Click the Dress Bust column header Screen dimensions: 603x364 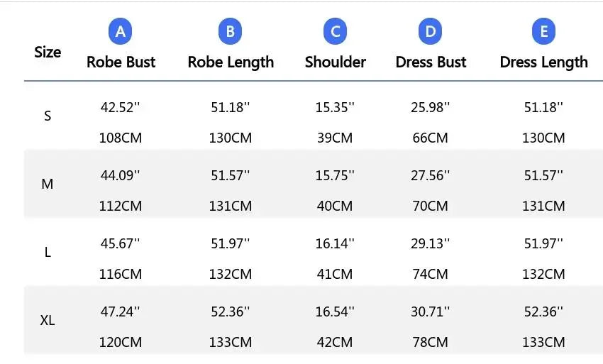(x=431, y=62)
